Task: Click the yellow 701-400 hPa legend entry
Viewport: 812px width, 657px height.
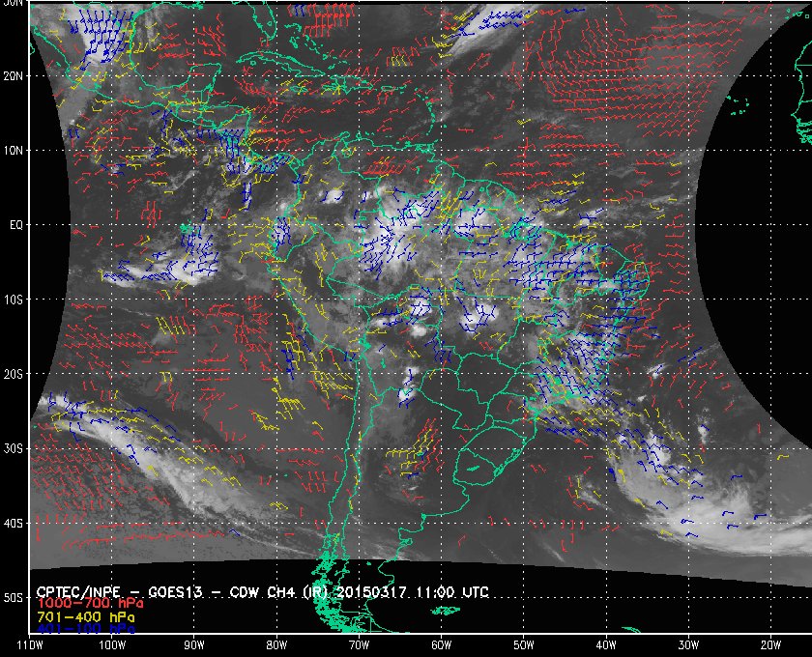Action: [85, 617]
